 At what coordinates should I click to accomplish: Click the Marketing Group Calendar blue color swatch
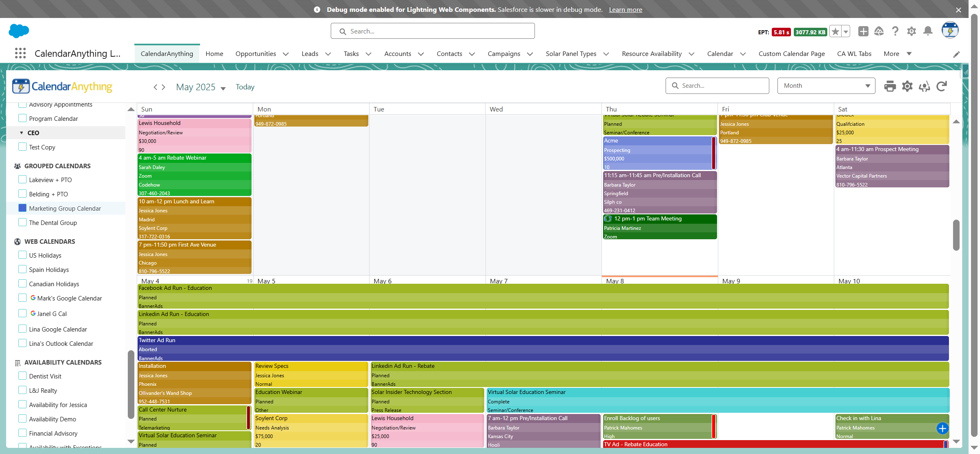[22, 208]
